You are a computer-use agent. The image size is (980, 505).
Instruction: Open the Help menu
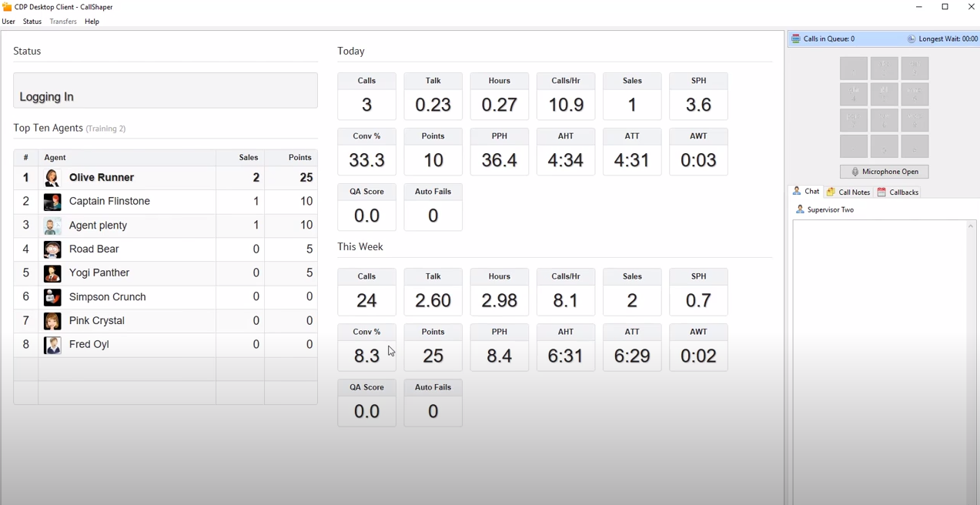coord(92,22)
